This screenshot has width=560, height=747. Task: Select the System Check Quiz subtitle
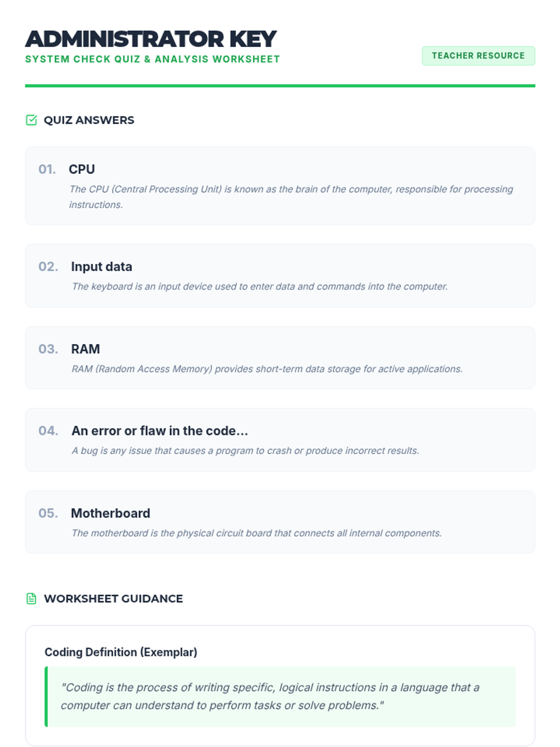click(x=152, y=59)
